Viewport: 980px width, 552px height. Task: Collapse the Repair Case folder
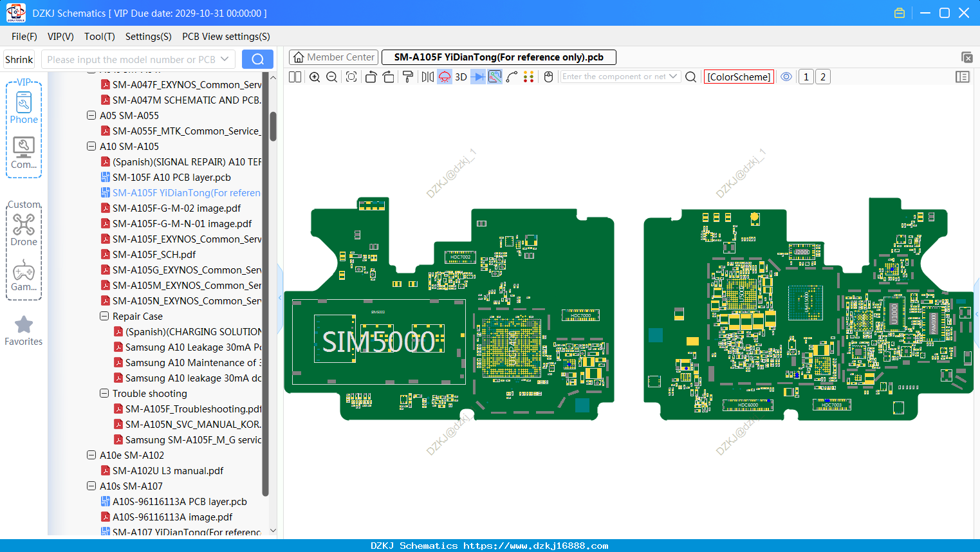(x=104, y=317)
